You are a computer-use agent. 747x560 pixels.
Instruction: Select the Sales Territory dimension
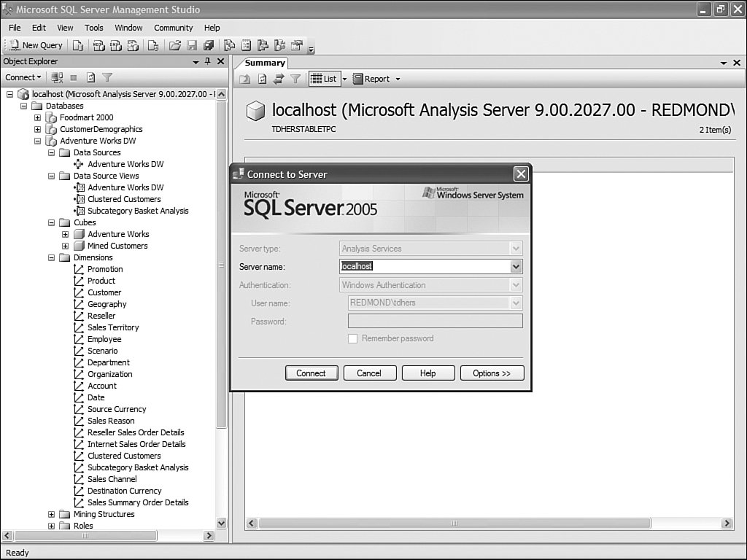point(113,327)
